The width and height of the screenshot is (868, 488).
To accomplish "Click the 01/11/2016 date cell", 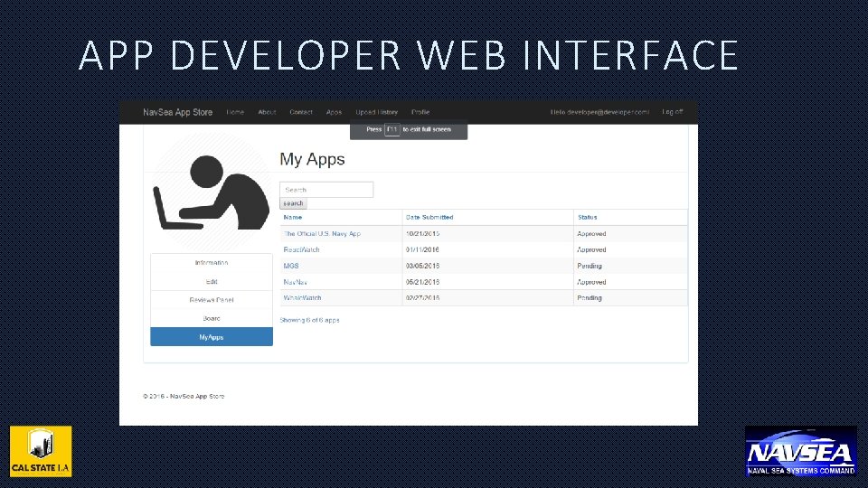I will point(422,249).
